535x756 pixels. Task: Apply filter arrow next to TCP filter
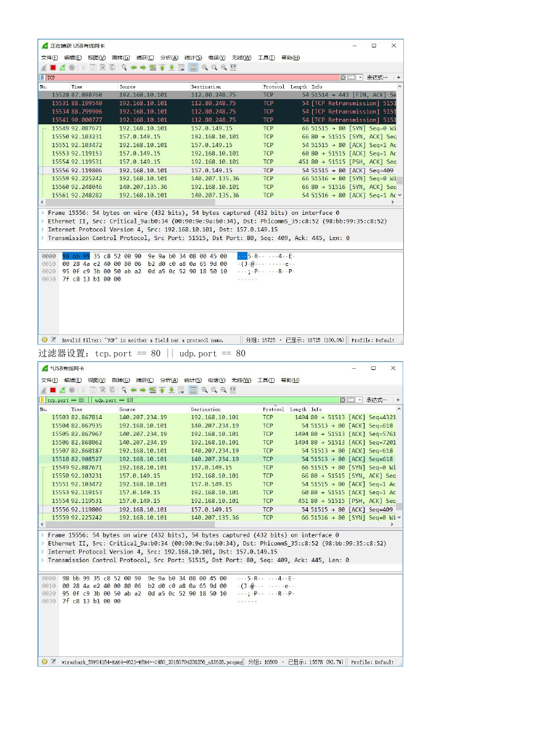click(352, 78)
